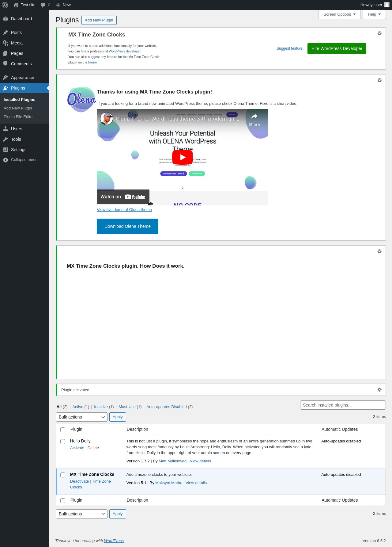
Task: Open Matt Mullenweg author link
Action: coord(172,461)
